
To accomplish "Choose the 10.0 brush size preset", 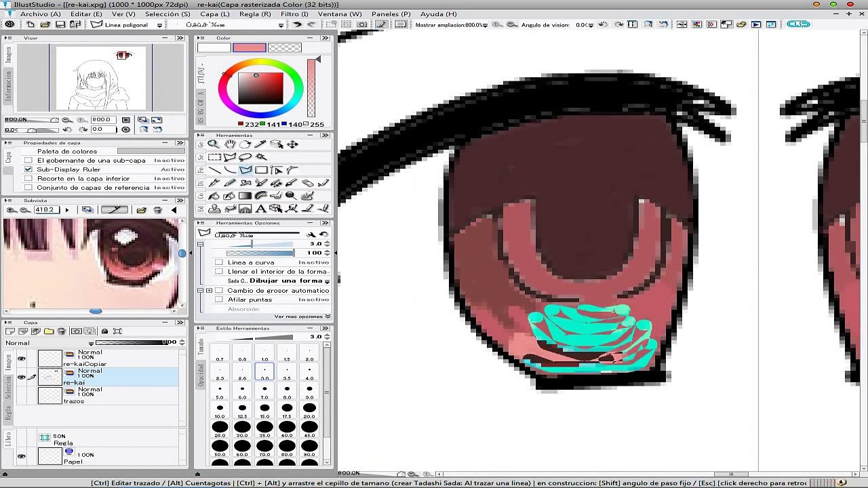I will pos(220,410).
